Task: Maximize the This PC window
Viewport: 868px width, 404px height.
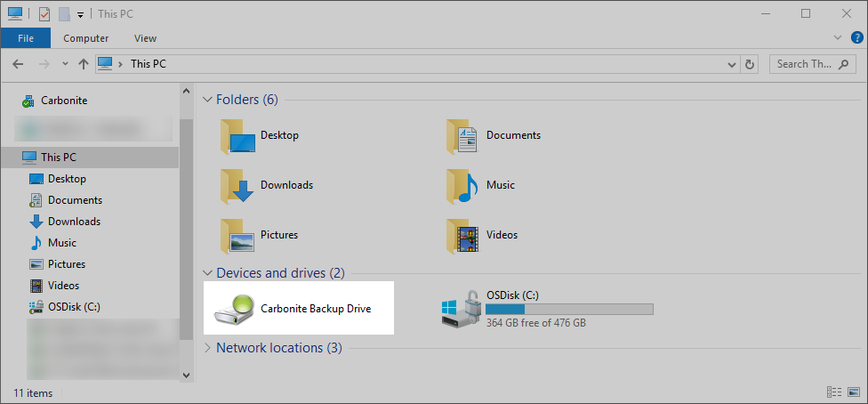Action: tap(806, 14)
